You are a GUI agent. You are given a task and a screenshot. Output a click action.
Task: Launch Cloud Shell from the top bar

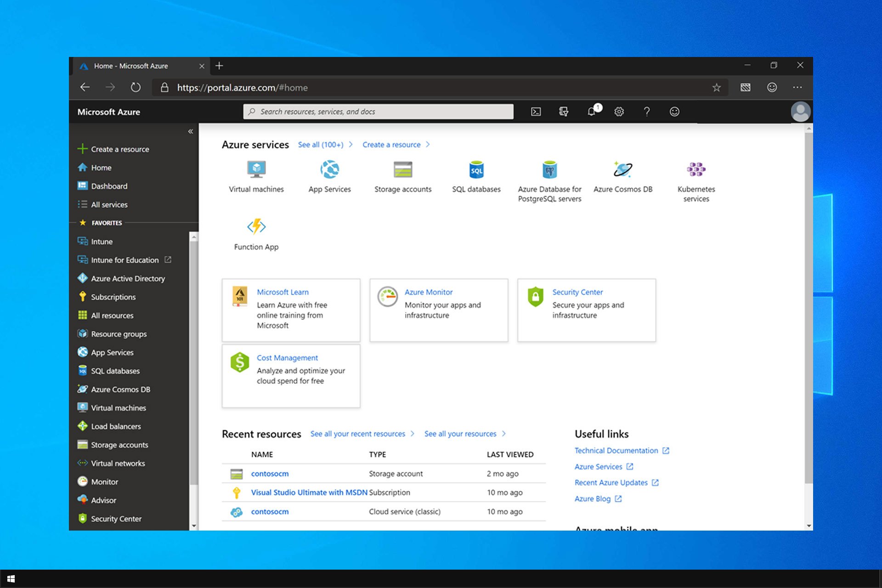coord(536,112)
